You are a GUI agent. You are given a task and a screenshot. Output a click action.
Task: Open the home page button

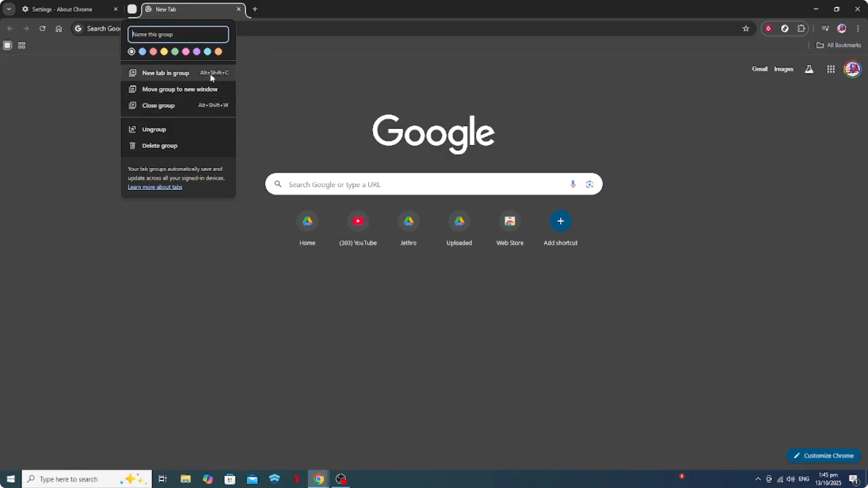pos(59,28)
